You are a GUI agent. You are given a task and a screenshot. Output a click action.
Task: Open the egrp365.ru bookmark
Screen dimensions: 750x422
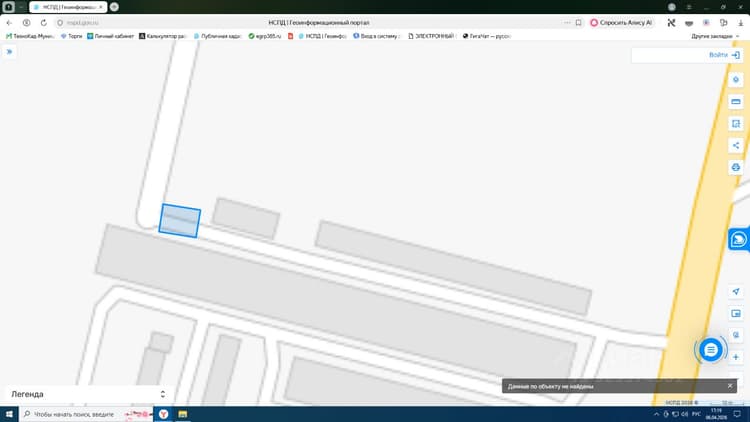click(265, 36)
